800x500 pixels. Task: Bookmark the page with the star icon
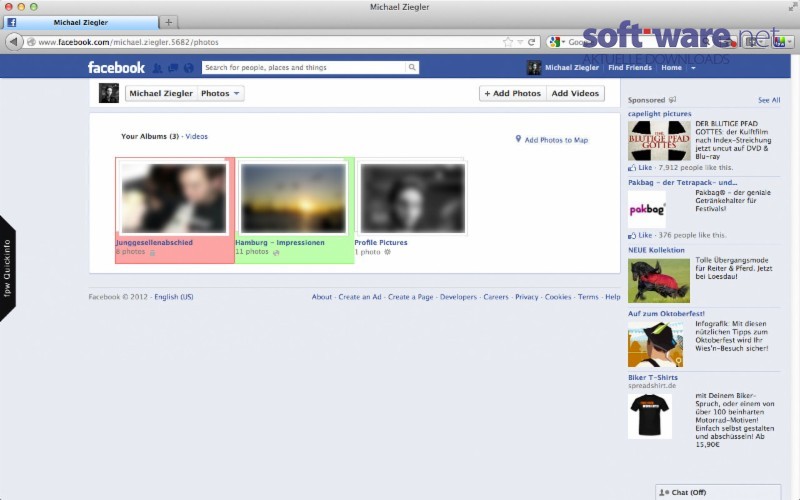click(x=508, y=42)
